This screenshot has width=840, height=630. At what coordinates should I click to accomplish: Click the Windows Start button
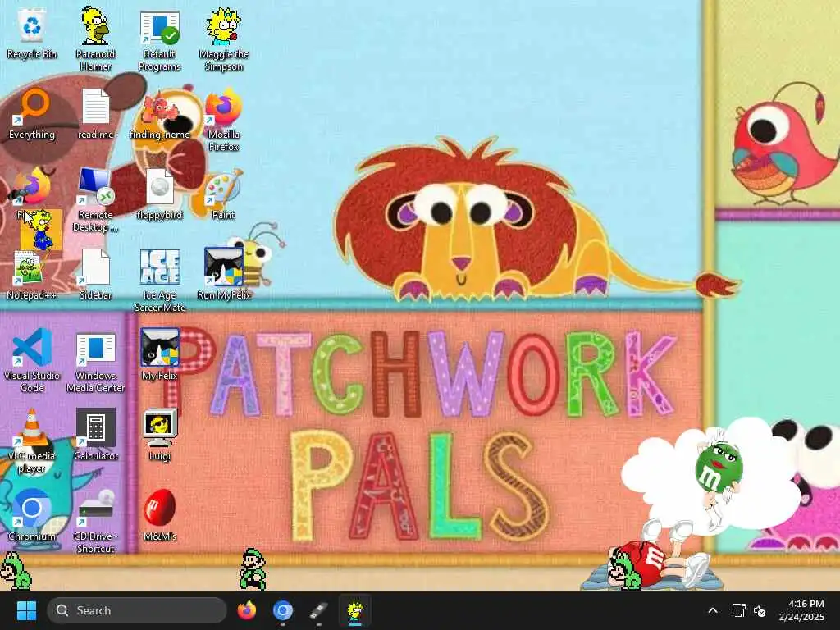coord(26,610)
